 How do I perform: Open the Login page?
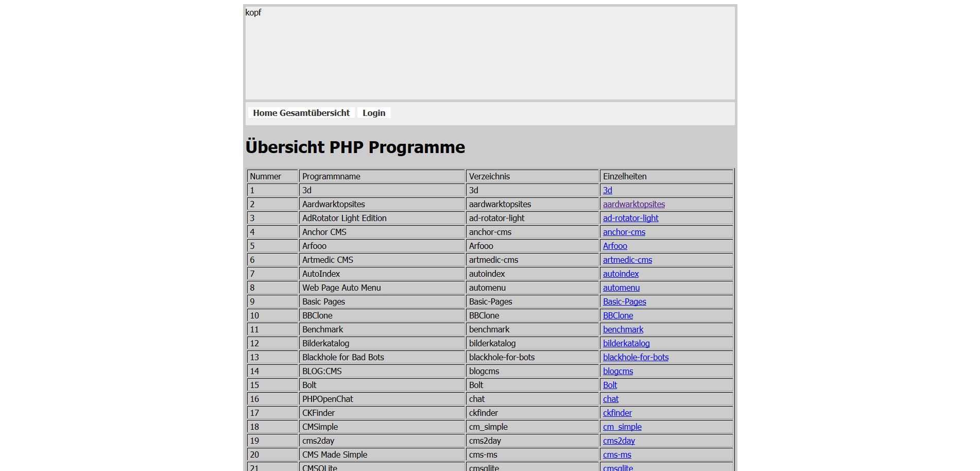coord(373,113)
